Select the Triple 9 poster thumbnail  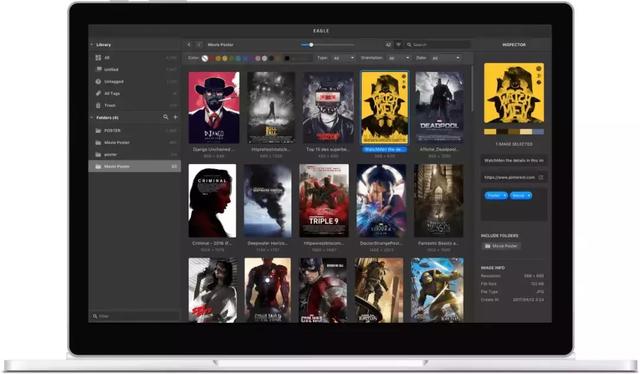pyautogui.click(x=324, y=201)
